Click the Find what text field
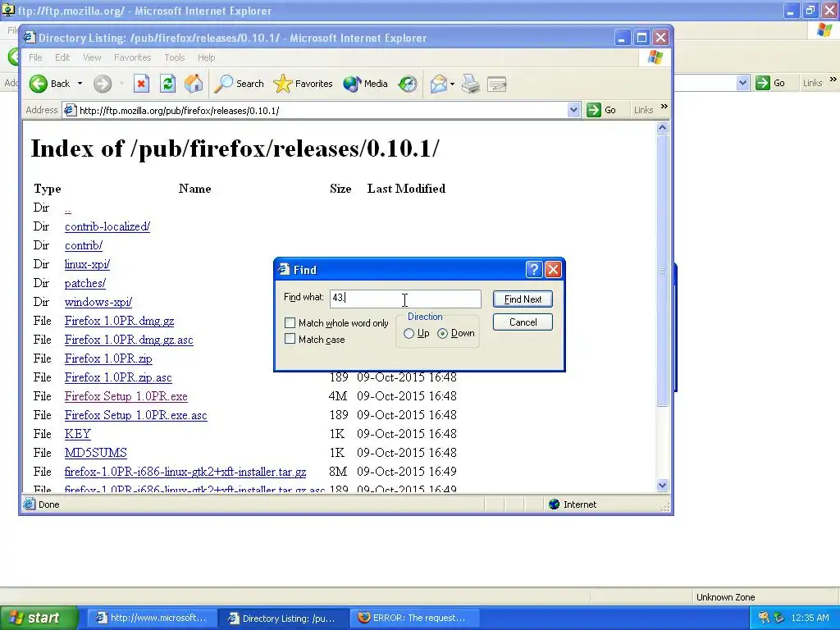840x630 pixels. point(405,299)
